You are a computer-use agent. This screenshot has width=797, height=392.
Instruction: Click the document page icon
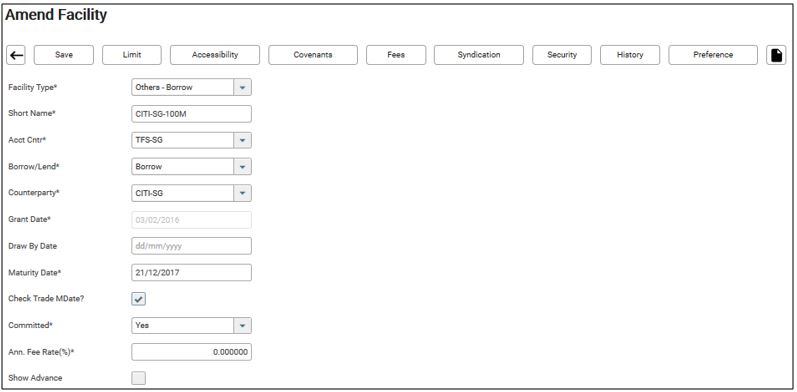click(776, 55)
